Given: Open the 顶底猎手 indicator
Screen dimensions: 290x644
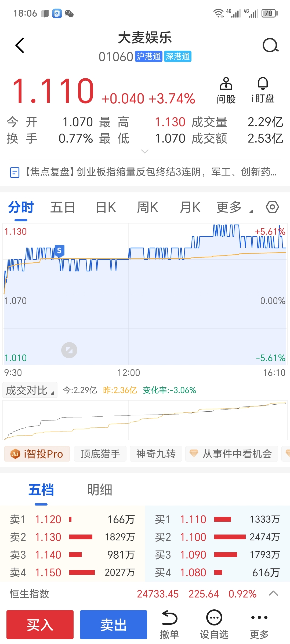Looking at the screenshot, I should (100, 454).
